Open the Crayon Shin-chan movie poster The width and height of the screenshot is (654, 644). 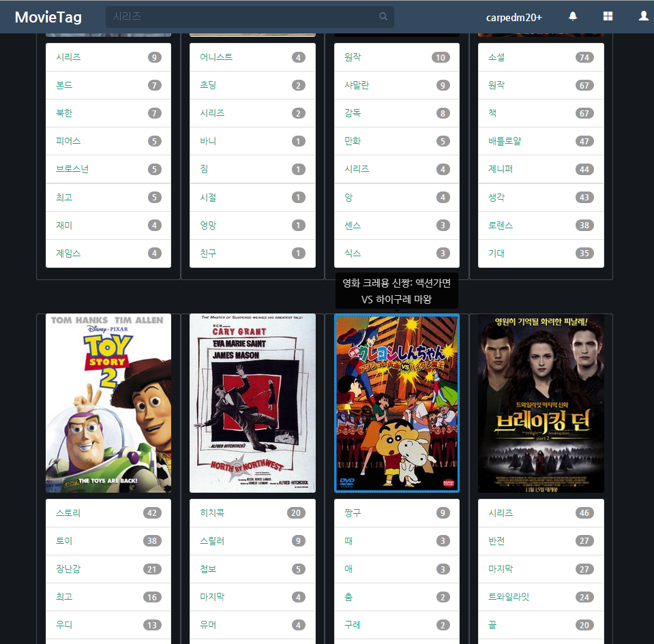click(397, 403)
